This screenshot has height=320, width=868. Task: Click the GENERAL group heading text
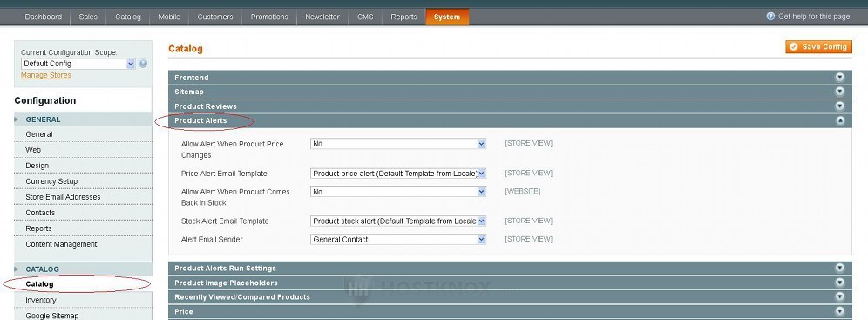click(x=43, y=119)
